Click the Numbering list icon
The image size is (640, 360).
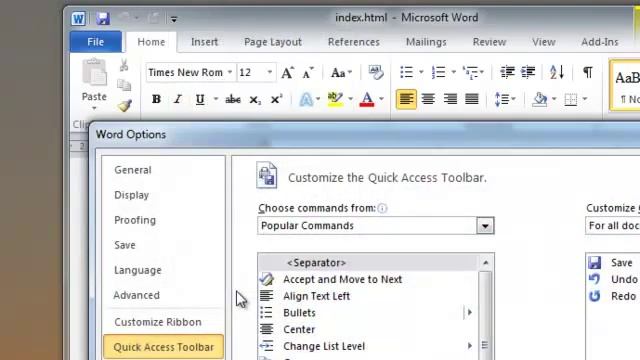(x=438, y=72)
